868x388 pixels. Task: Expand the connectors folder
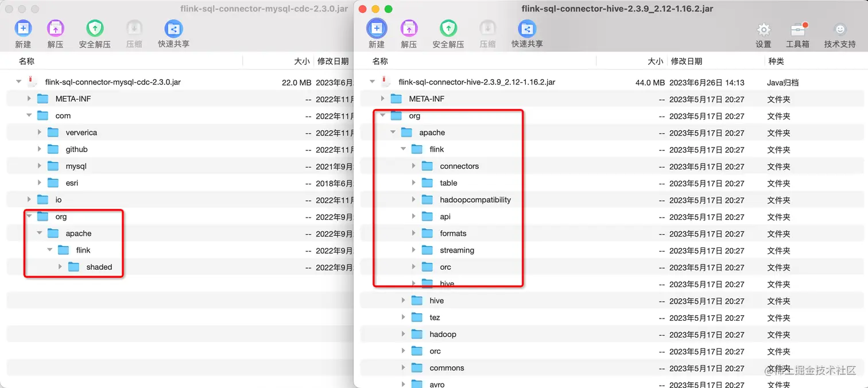414,166
